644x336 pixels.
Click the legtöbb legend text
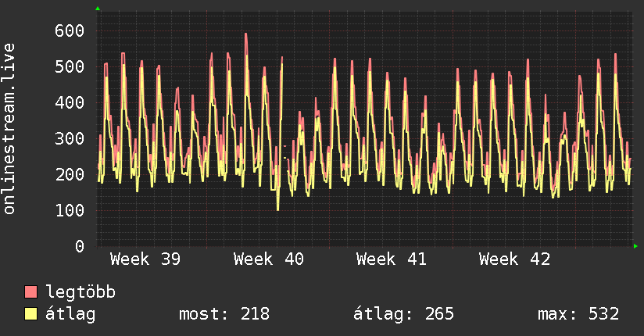[x=81, y=292]
